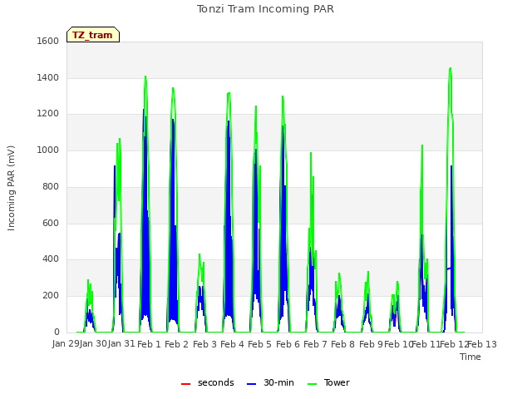Click the Jan 30 date tick label
This screenshot has width=532, height=399.
click(93, 343)
